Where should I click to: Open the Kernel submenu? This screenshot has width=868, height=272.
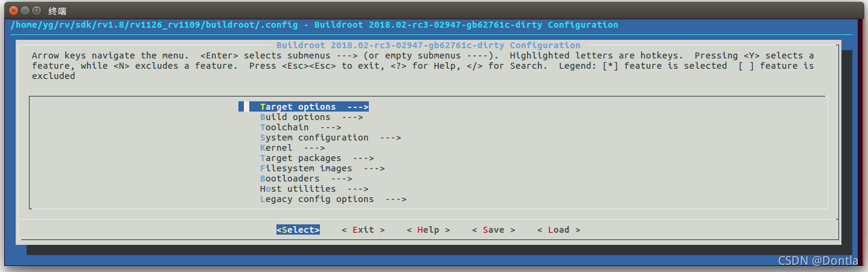pos(292,148)
